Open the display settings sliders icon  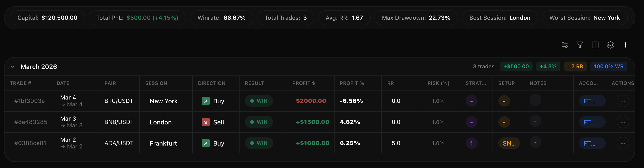click(564, 45)
